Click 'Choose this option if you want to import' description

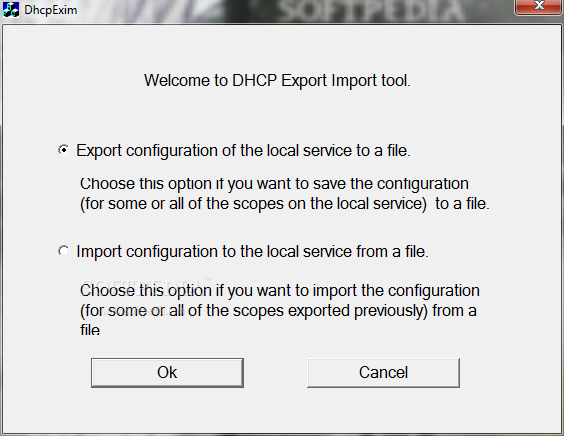pos(280,310)
